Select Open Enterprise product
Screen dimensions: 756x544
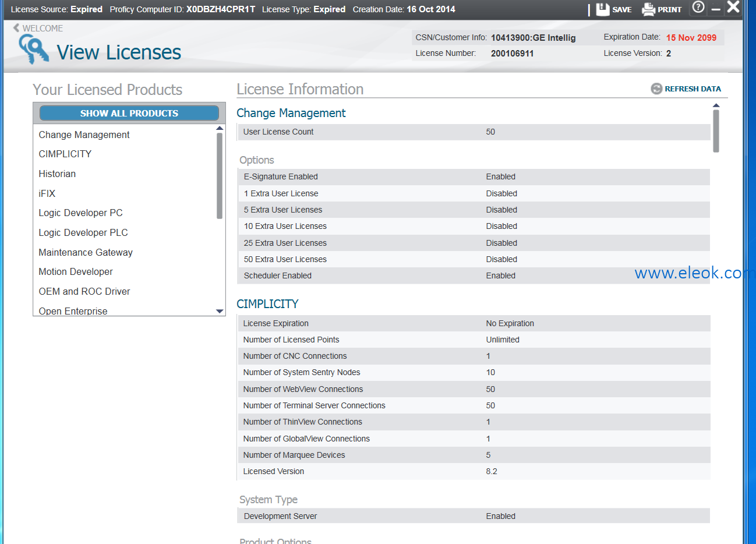[73, 311]
